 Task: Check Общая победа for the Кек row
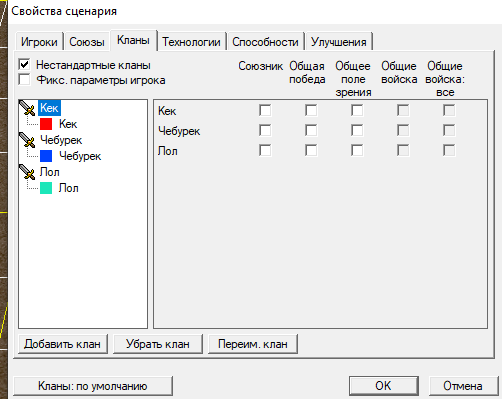pos(311,110)
